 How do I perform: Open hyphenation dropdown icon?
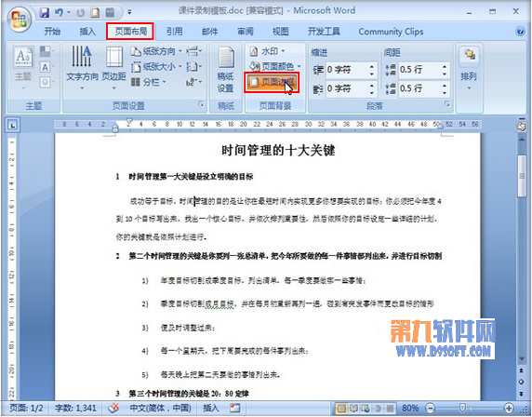coord(194,82)
